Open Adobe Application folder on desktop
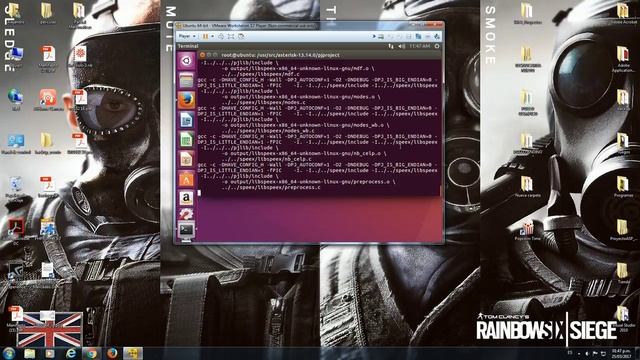 (x=623, y=59)
